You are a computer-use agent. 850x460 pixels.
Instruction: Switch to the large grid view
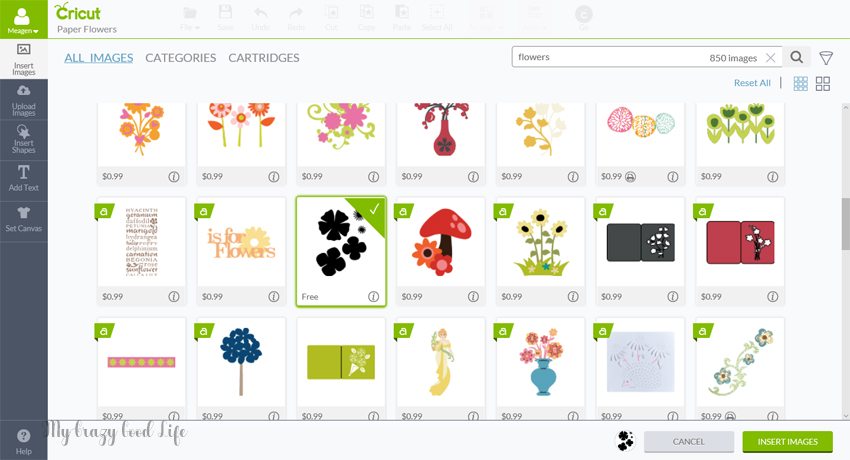[x=823, y=83]
